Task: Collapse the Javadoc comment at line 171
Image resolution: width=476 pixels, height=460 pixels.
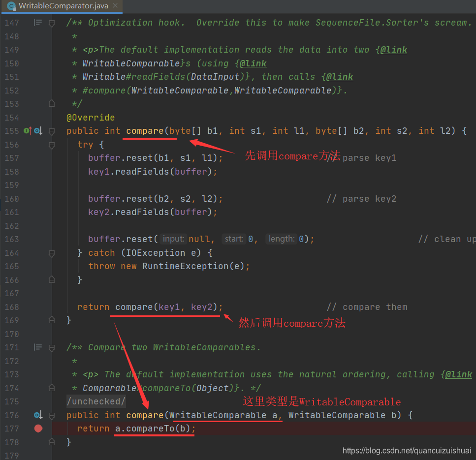Action: pyautogui.click(x=52, y=347)
